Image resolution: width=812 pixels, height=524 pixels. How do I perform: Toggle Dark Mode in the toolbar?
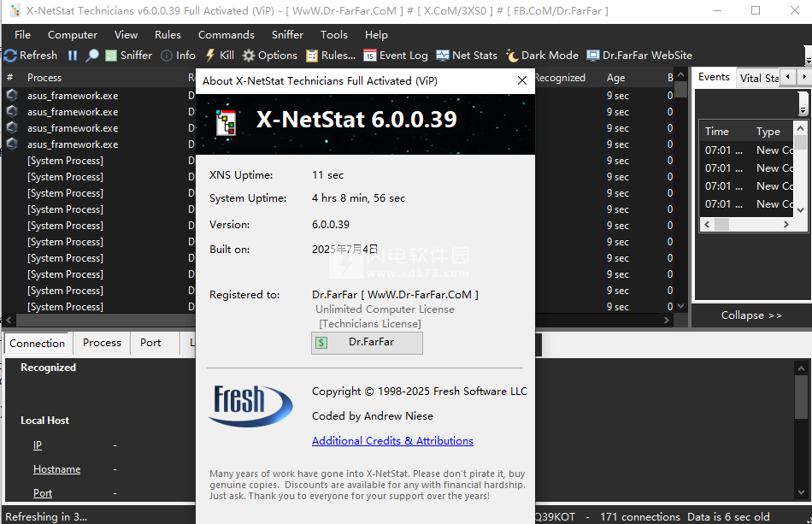[512, 56]
